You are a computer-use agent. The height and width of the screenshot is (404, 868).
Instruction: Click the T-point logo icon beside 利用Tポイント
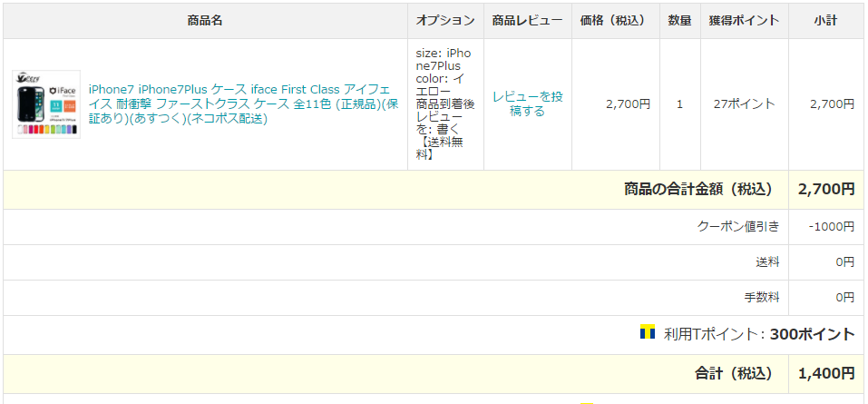pyautogui.click(x=648, y=331)
